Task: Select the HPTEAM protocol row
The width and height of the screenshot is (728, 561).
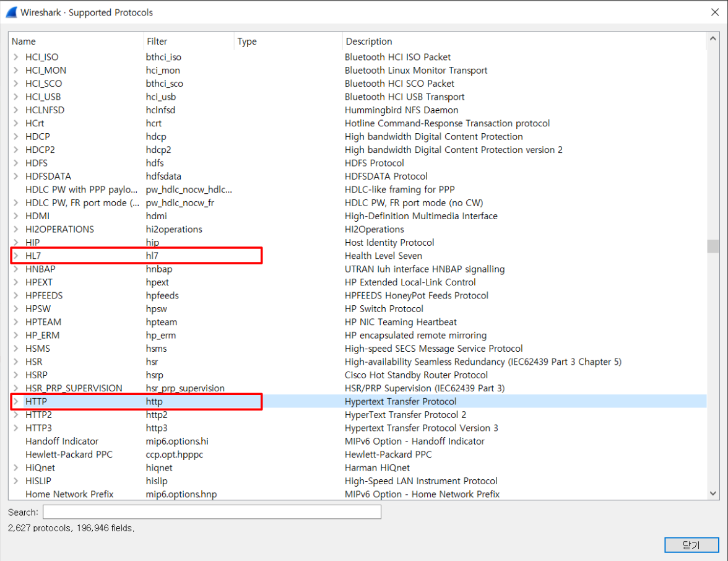Action: 358,322
